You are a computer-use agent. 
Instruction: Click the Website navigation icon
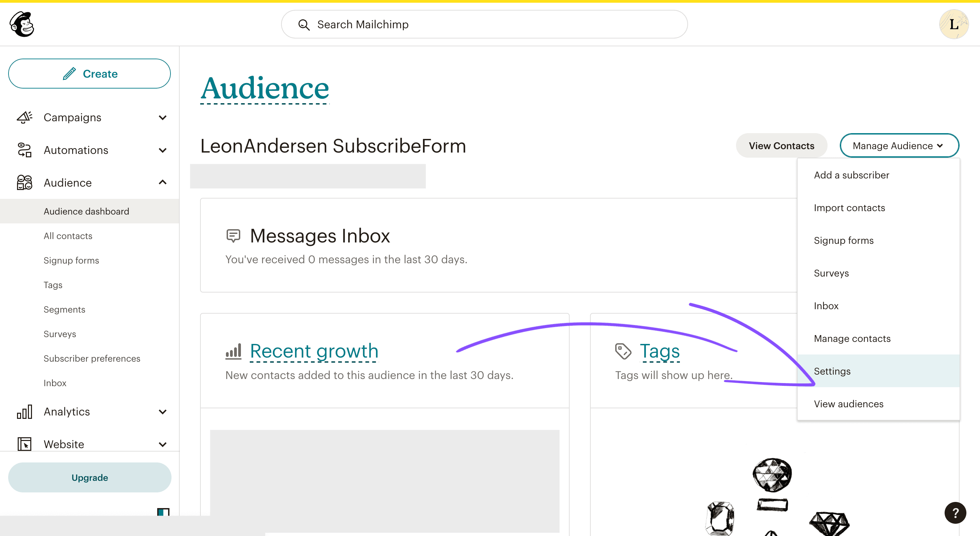tap(24, 444)
